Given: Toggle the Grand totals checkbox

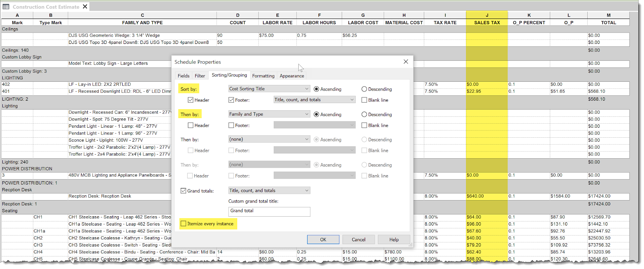Looking at the screenshot, I should tap(184, 191).
